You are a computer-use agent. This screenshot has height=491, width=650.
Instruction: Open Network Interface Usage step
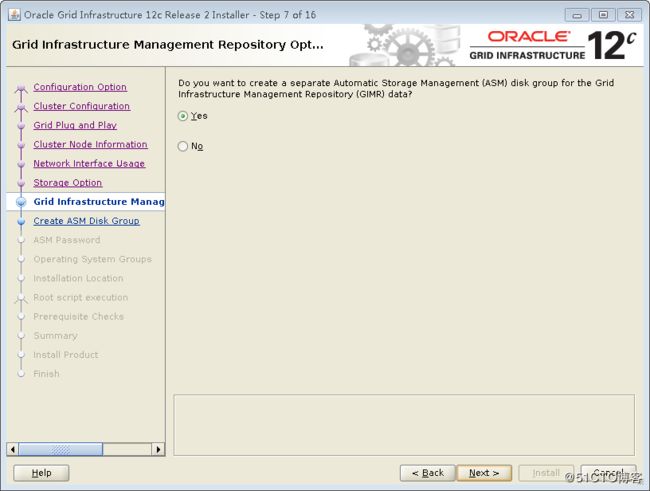click(x=89, y=163)
